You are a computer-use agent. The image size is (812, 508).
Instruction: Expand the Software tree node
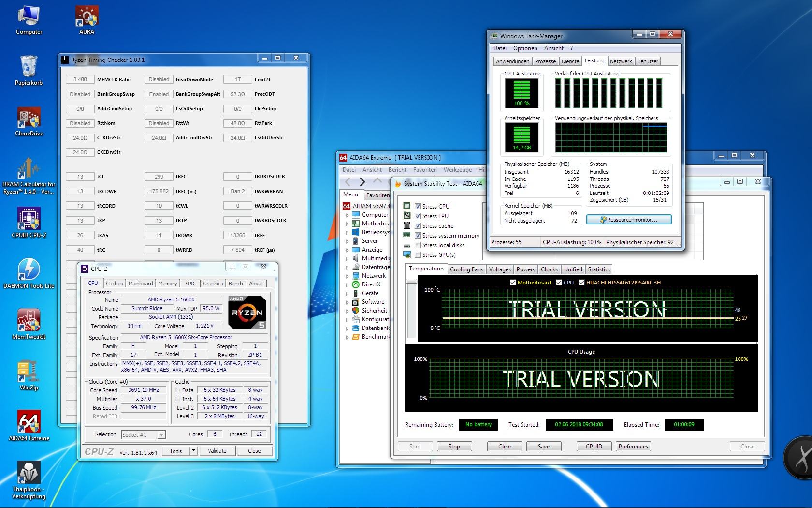(347, 302)
